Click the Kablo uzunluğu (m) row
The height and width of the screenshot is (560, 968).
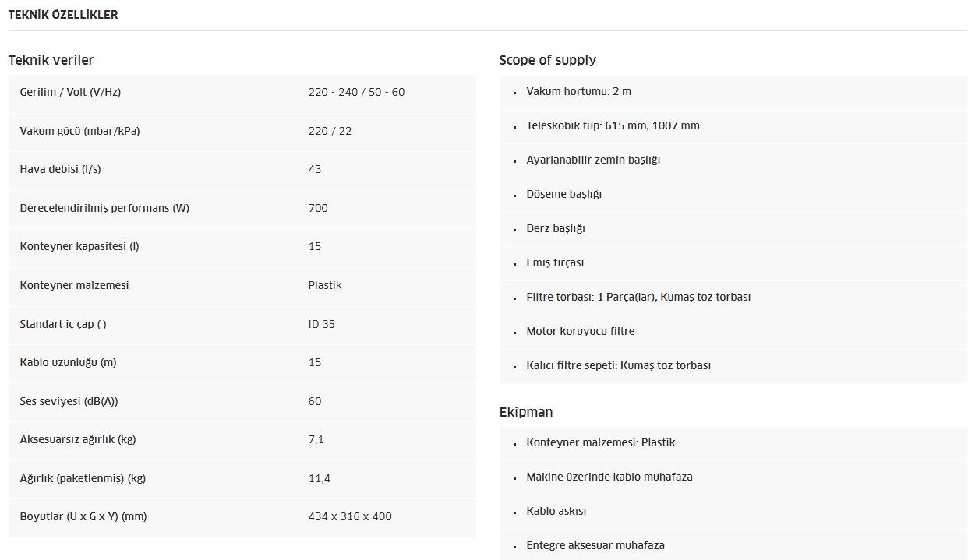[242, 363]
